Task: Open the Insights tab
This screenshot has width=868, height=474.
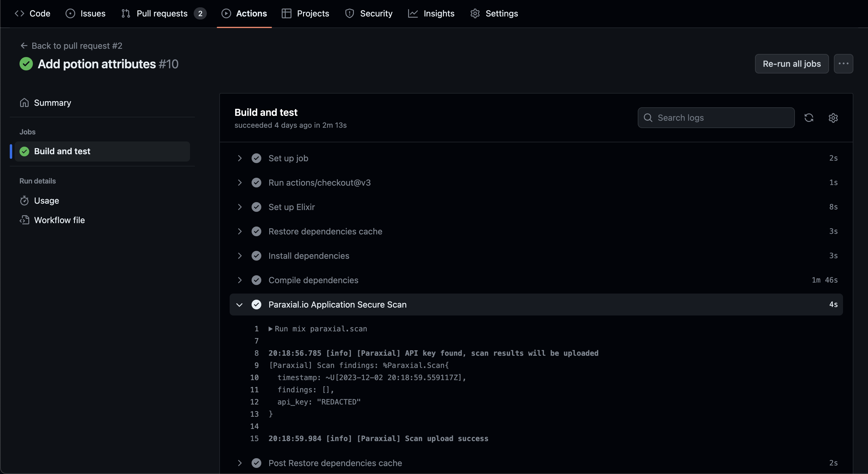Action: pos(431,13)
